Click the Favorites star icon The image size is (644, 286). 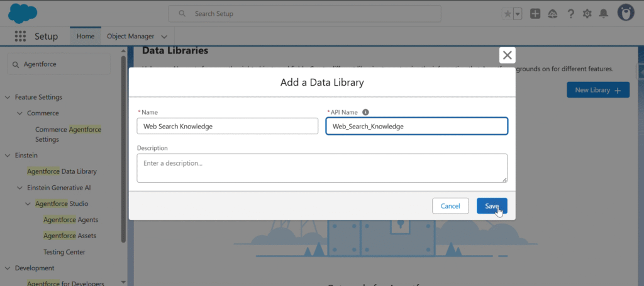tap(508, 14)
